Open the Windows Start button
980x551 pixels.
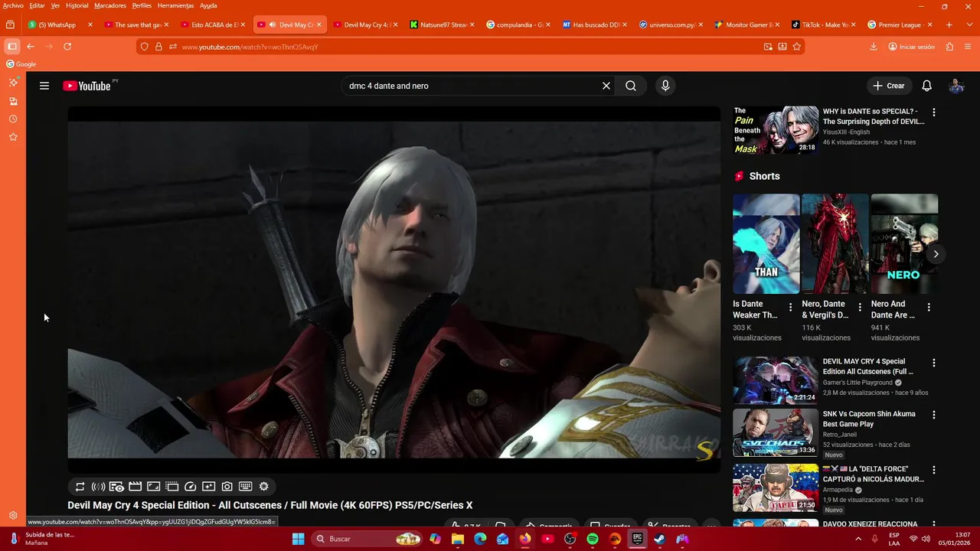(298, 539)
